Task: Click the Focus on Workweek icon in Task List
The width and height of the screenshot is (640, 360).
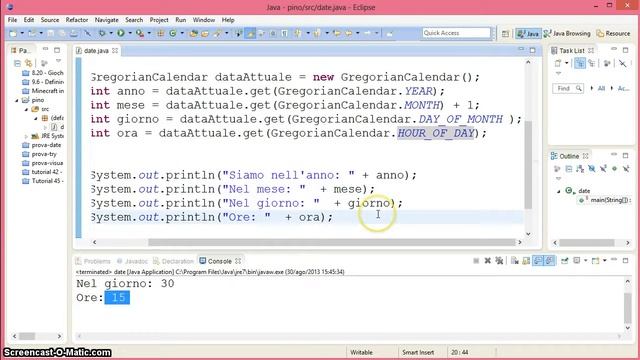Action: point(607,63)
